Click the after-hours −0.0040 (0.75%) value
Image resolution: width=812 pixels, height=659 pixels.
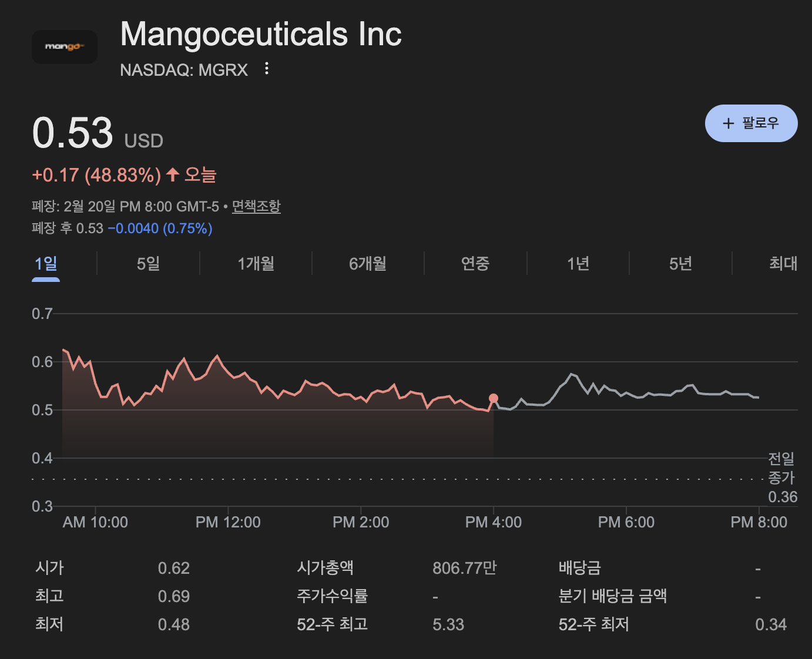(160, 228)
